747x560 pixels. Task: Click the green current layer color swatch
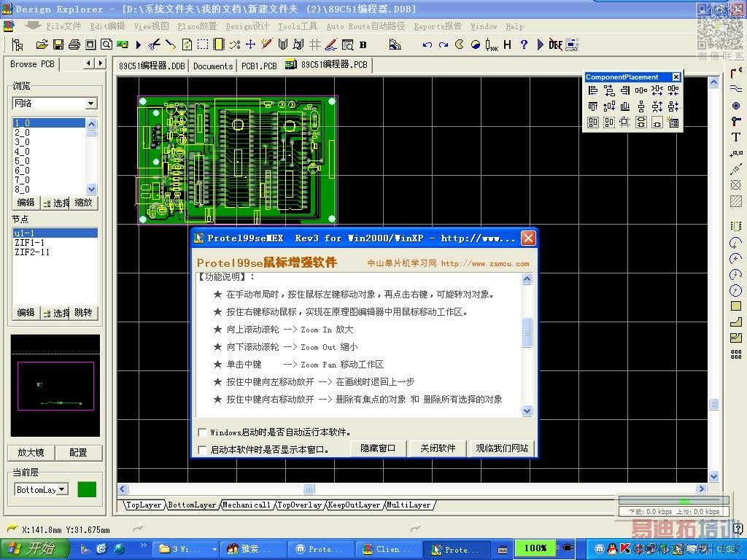pyautogui.click(x=87, y=490)
